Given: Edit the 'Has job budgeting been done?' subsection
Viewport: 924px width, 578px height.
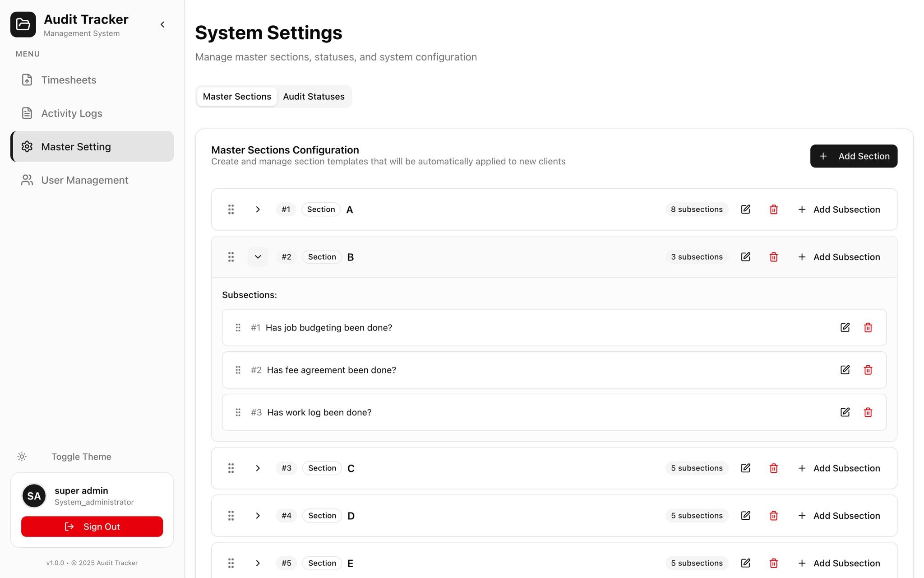Looking at the screenshot, I should click(x=845, y=327).
